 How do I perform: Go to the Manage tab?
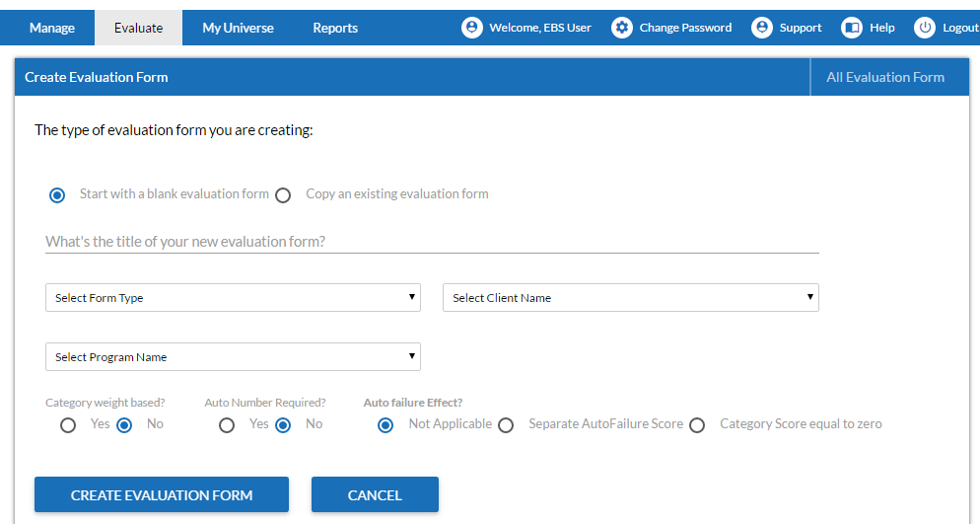click(x=52, y=28)
